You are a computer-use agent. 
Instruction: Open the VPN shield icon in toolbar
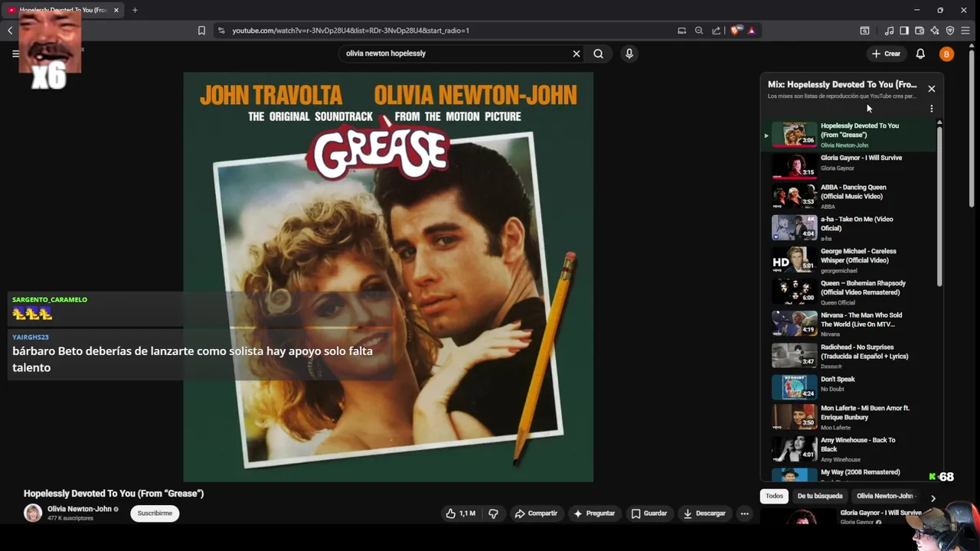tap(950, 31)
